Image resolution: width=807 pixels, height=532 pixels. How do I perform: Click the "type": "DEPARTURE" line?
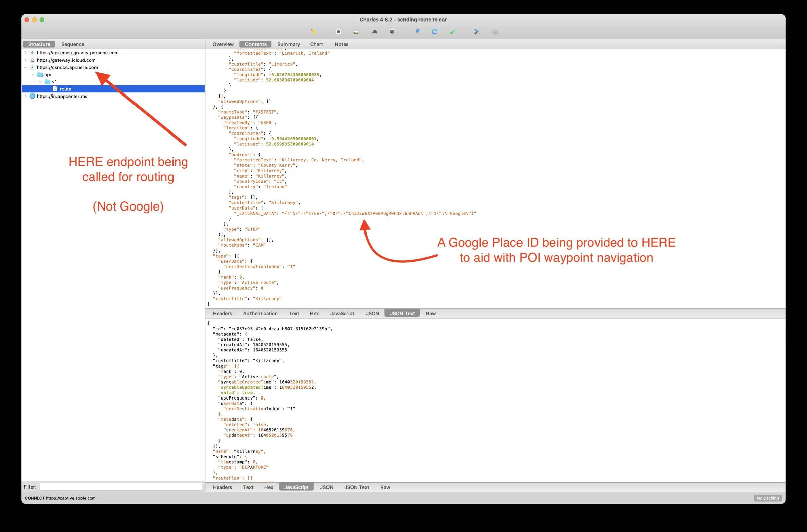tap(243, 467)
